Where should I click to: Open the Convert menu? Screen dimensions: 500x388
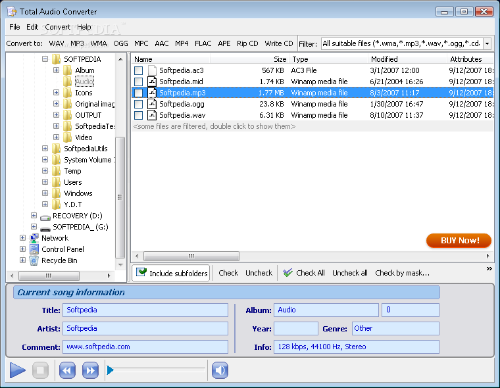point(57,27)
